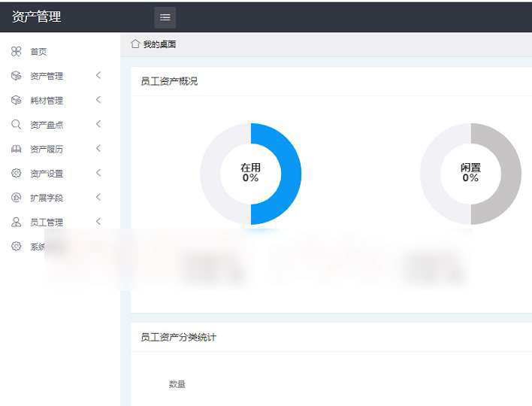Expand the 资产管理 menu chevron

(x=98, y=75)
